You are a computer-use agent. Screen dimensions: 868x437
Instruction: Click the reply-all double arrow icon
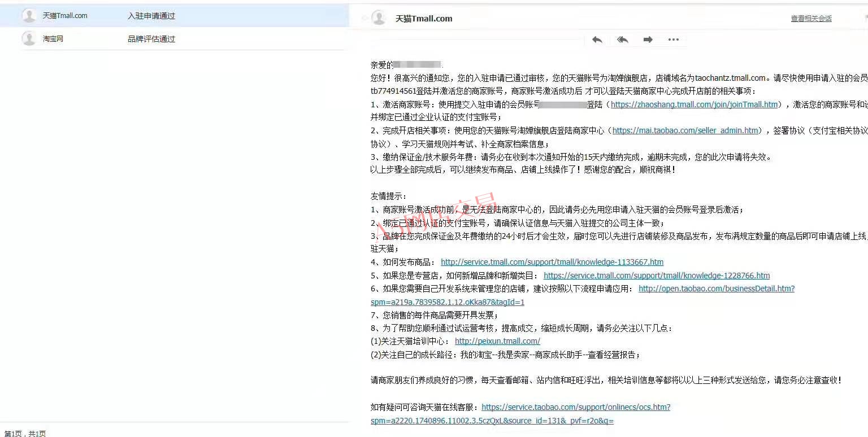(x=622, y=40)
